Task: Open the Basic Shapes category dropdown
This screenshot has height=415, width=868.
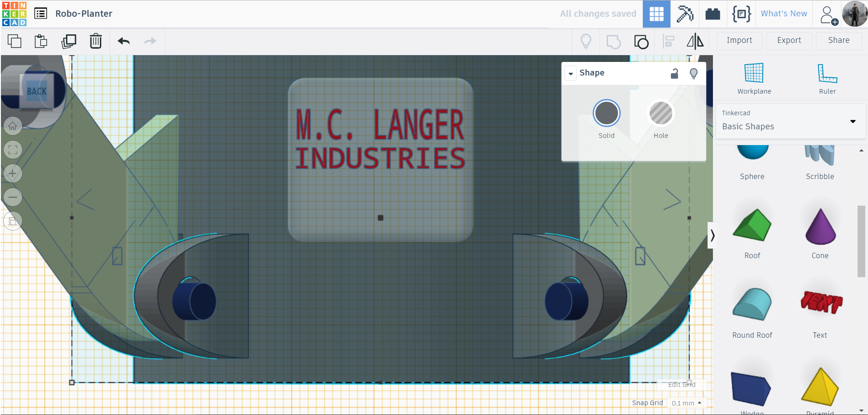Action: (x=791, y=121)
